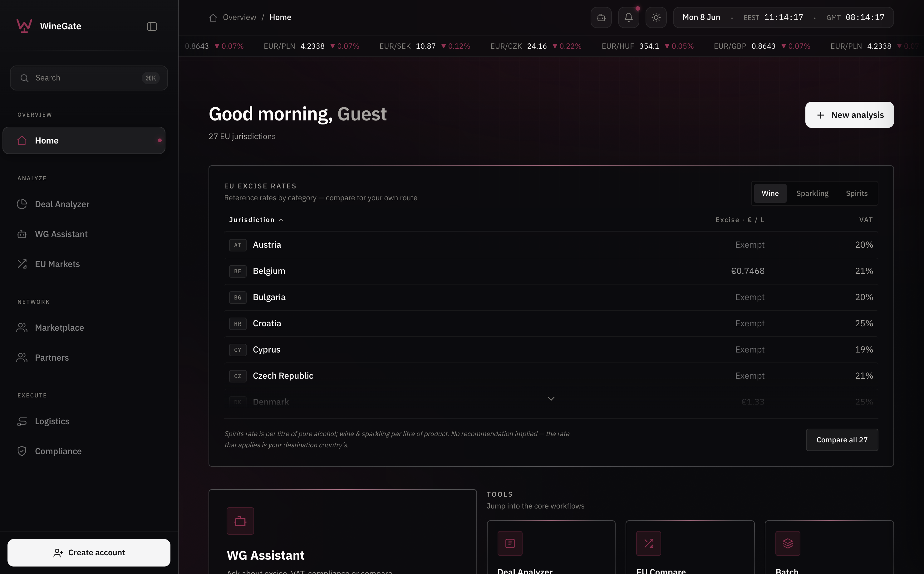This screenshot has width=924, height=574.
Task: Expand the excise table with chevron
Action: 551,399
